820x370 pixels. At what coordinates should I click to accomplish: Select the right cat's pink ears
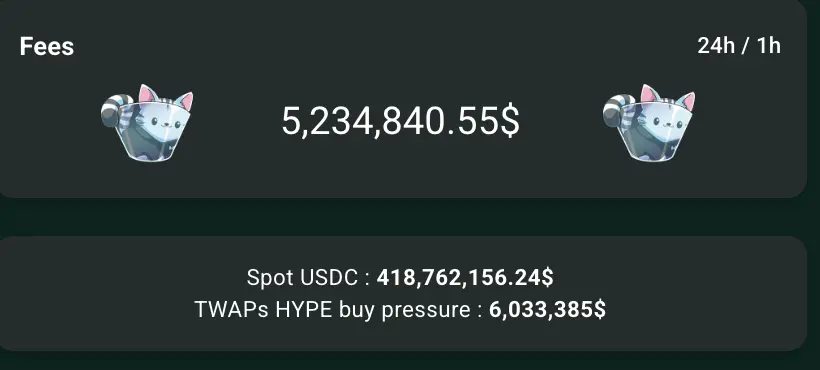tap(667, 97)
